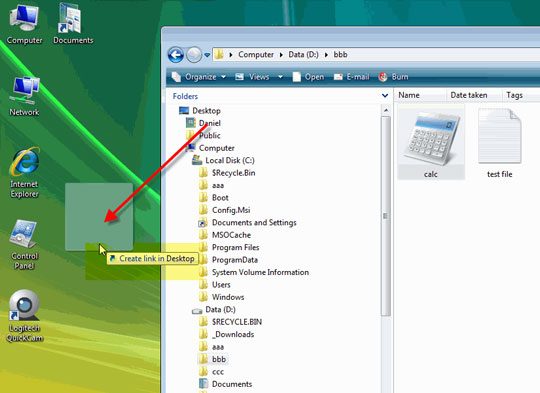Click Open in the toolbar
This screenshot has width=540, height=393.
(x=308, y=77)
